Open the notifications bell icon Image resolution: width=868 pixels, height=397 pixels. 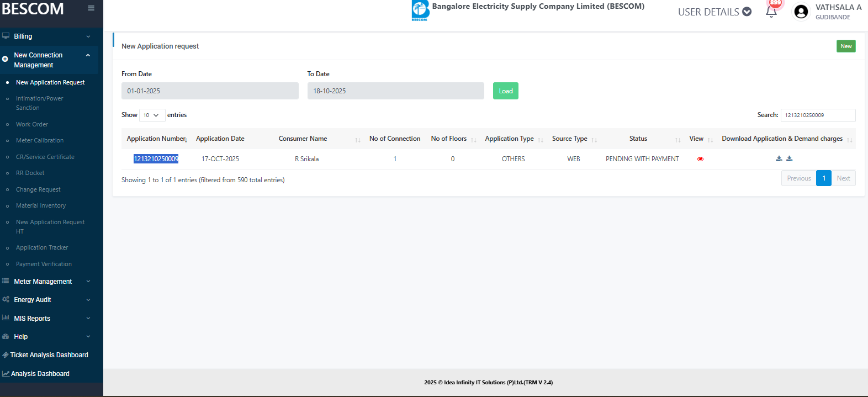pos(771,12)
